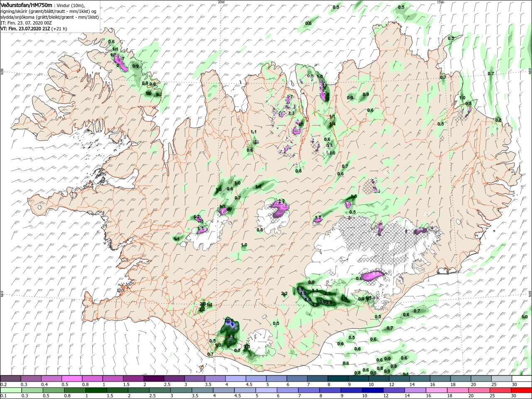This screenshot has height=399, width=532.
Task: Select the 3.9 precipitation value on the map
Action: tap(315, 305)
